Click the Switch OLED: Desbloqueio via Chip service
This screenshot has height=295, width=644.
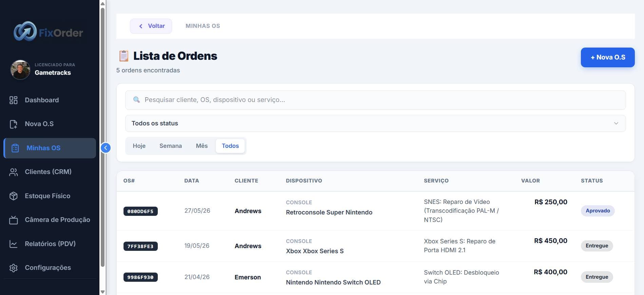coord(461,277)
